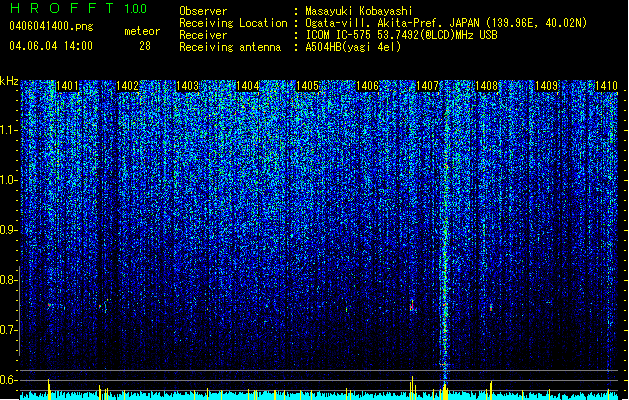Click the 0.8 frequency axis label

[9, 280]
